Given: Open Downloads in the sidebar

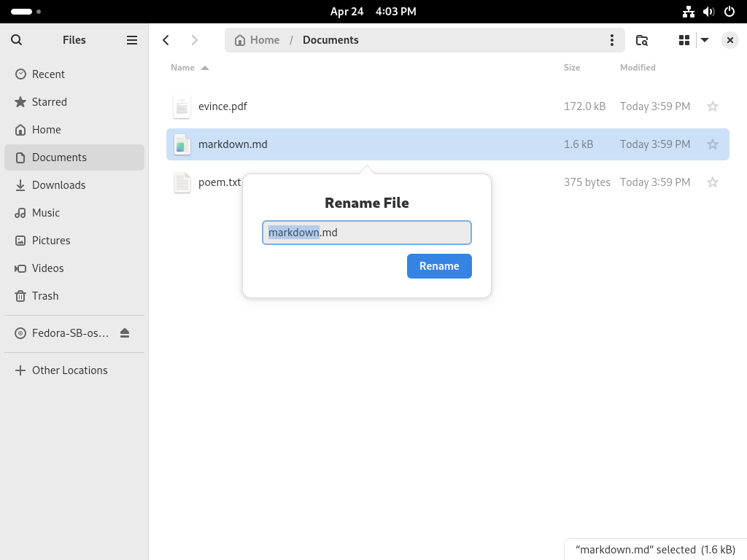Looking at the screenshot, I should (x=74, y=184).
